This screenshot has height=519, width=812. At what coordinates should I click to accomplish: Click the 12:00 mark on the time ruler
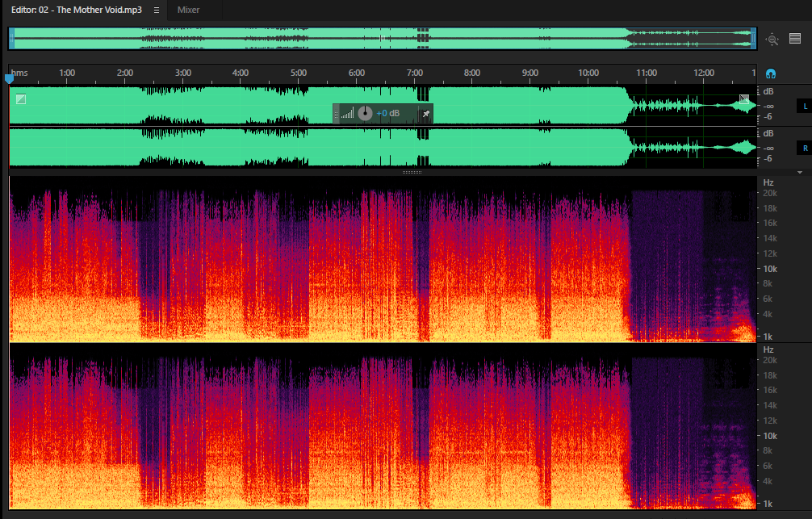[704, 73]
